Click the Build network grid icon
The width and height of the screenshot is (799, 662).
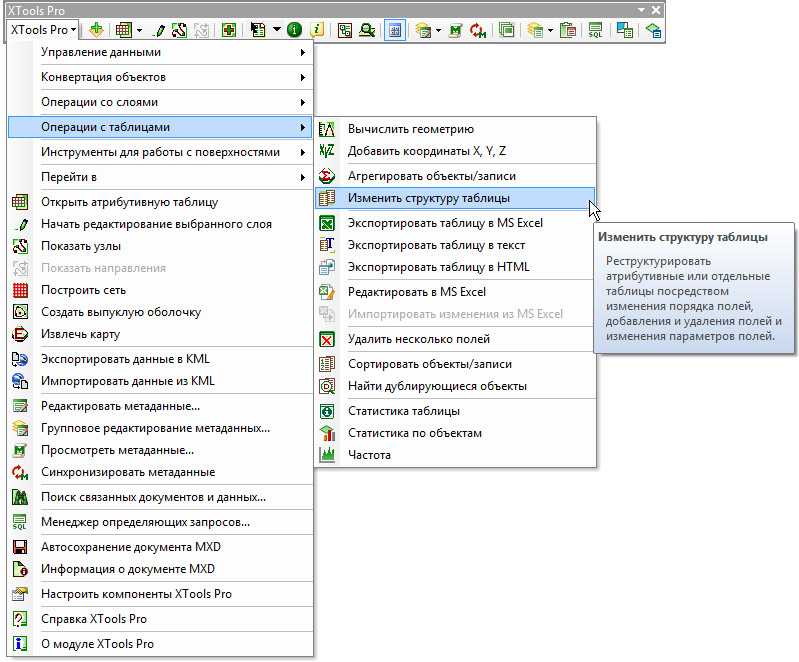click(19, 290)
